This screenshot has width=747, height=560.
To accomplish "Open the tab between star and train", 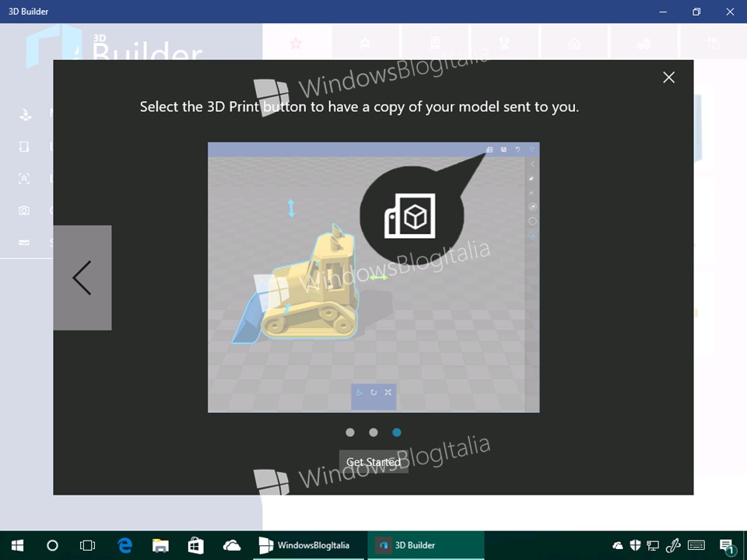I will coord(366,44).
